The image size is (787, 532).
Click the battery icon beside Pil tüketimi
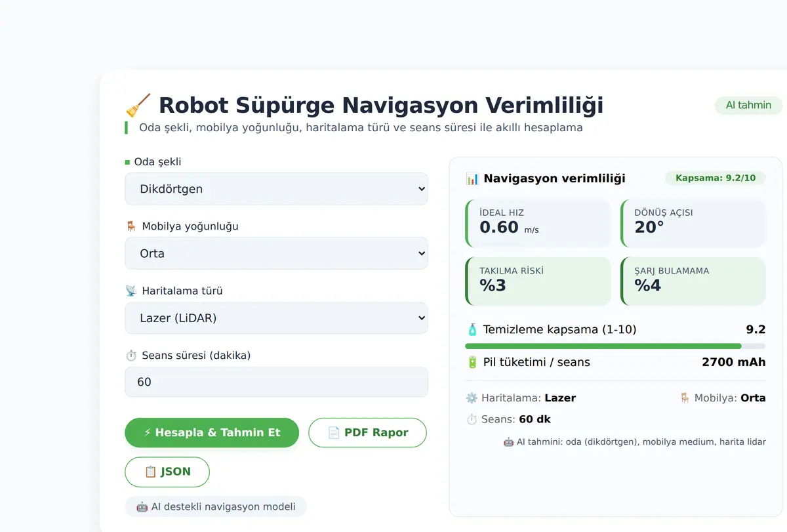472,362
